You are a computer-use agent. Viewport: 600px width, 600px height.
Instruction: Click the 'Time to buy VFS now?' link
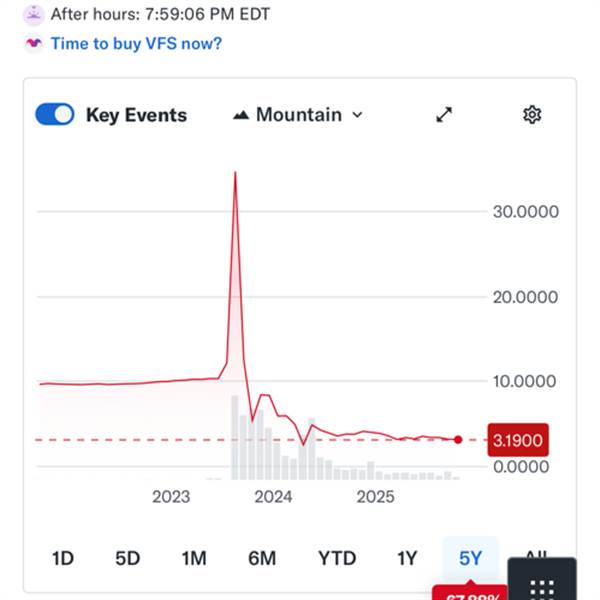pos(136,44)
